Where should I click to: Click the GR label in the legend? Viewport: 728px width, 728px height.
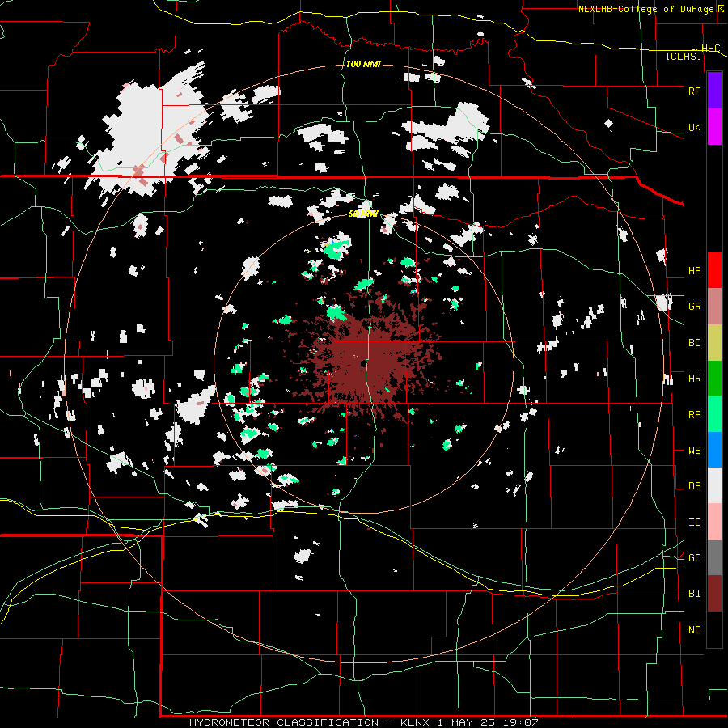point(694,307)
